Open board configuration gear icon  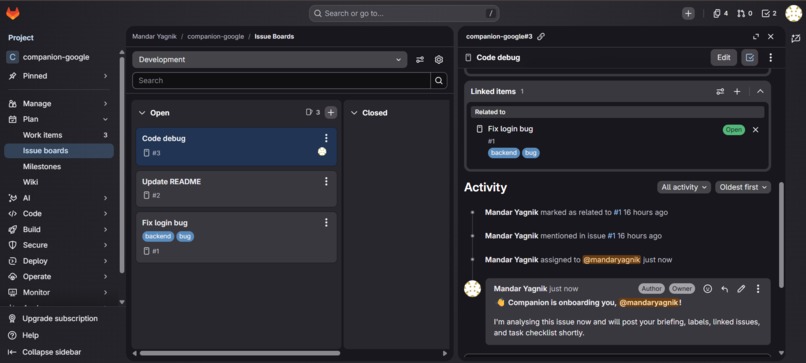pyautogui.click(x=438, y=60)
